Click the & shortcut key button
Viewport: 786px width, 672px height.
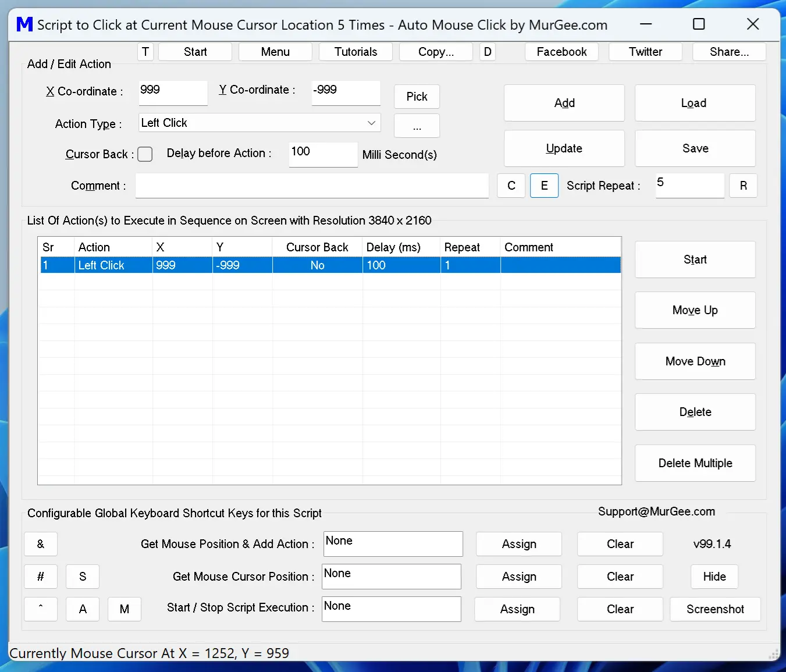[x=40, y=544]
